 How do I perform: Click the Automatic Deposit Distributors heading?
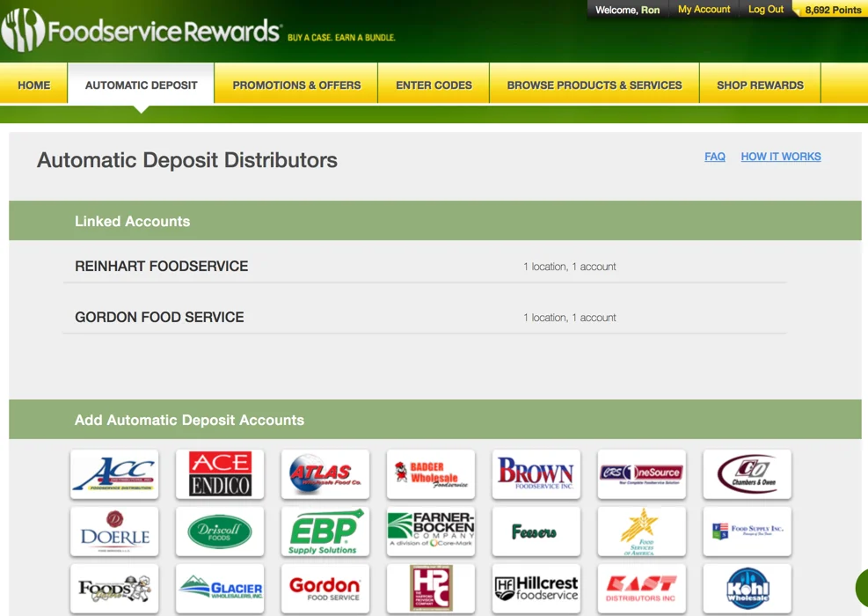pos(187,160)
